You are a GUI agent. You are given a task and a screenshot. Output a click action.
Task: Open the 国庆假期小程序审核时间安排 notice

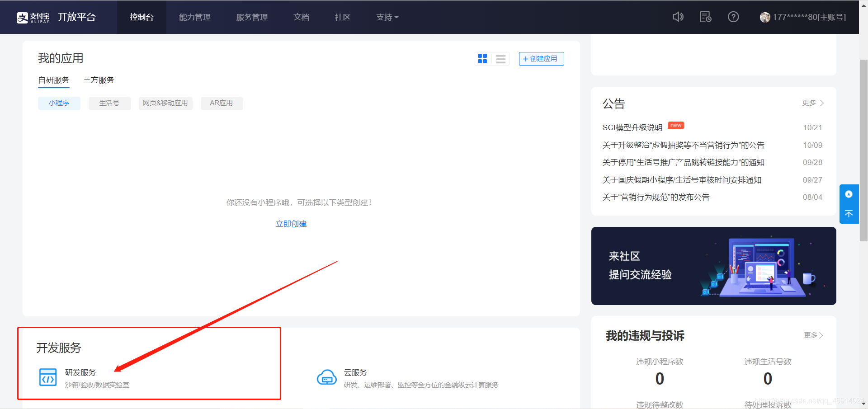pyautogui.click(x=682, y=180)
